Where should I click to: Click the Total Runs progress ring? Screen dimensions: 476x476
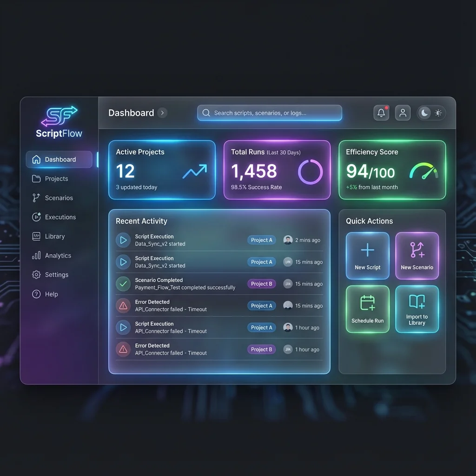tap(311, 172)
